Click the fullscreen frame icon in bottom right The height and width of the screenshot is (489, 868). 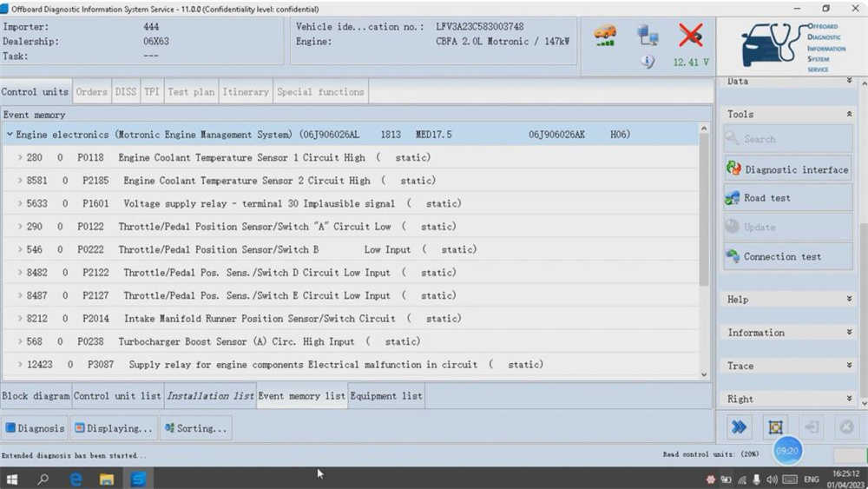click(x=775, y=427)
